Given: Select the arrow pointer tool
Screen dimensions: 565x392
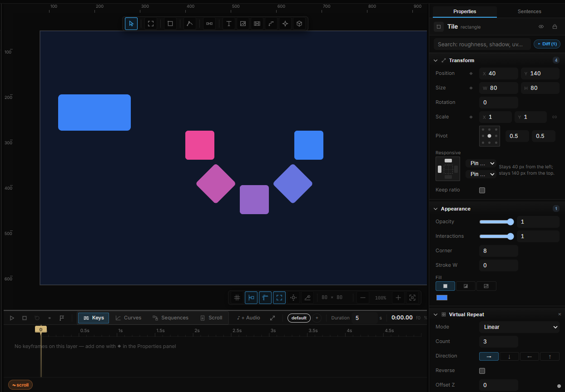Looking at the screenshot, I should pyautogui.click(x=131, y=24).
